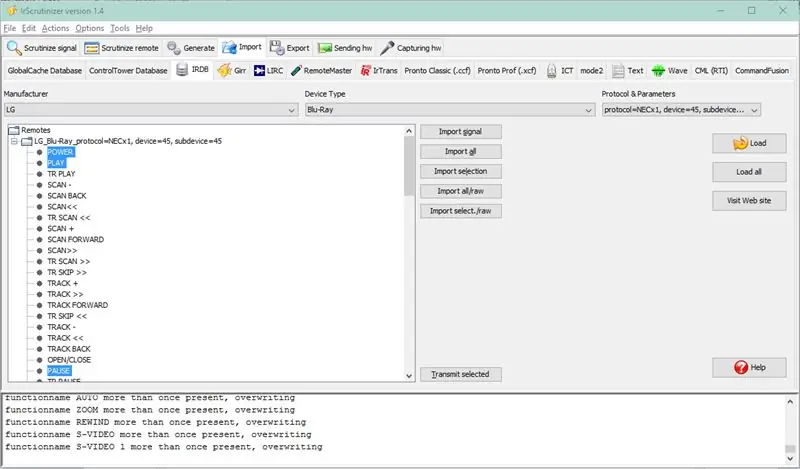
Task: Expand the Manufacturer dropdown showing LG
Action: coord(151,110)
